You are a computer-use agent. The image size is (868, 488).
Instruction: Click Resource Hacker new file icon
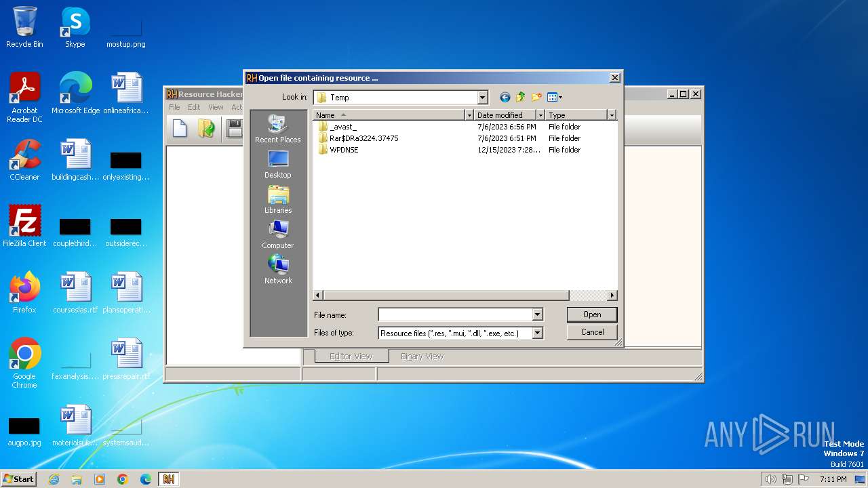[180, 128]
